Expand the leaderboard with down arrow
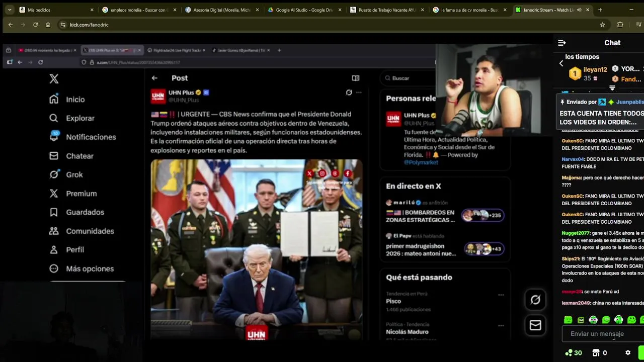 click(612, 88)
